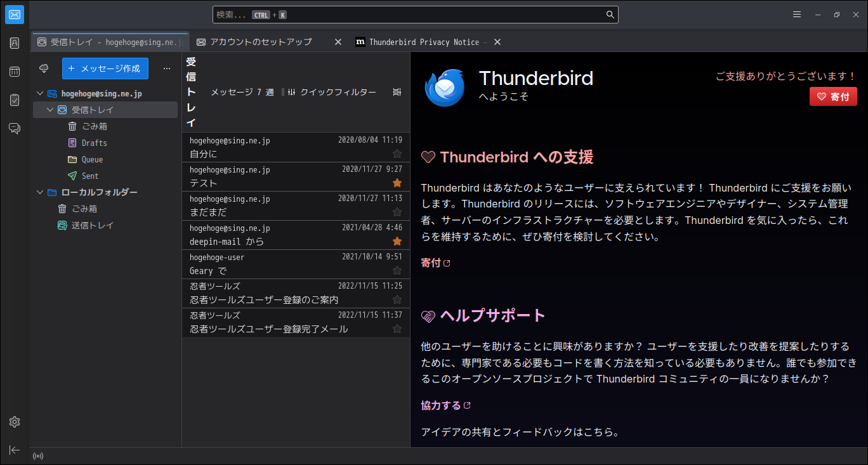The image size is (868, 465).
Task: Star the 忍者ツールズユーザー登録完了メール message
Action: click(397, 329)
